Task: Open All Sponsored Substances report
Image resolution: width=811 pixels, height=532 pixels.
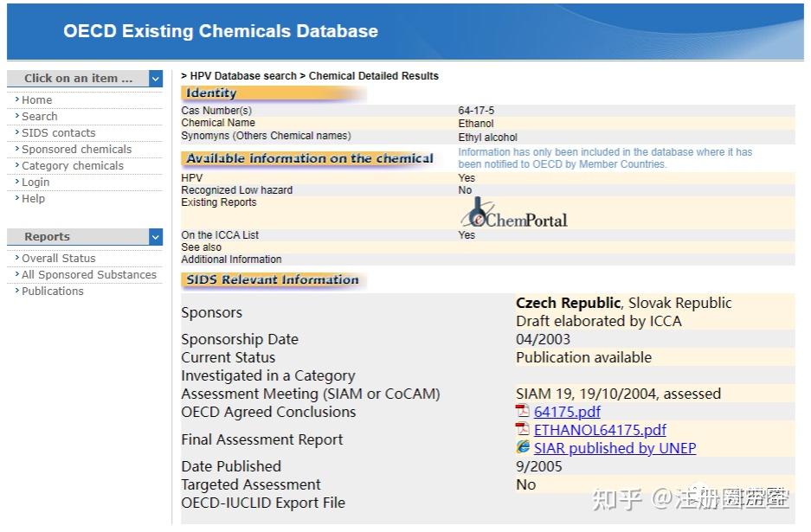Action: click(x=89, y=275)
